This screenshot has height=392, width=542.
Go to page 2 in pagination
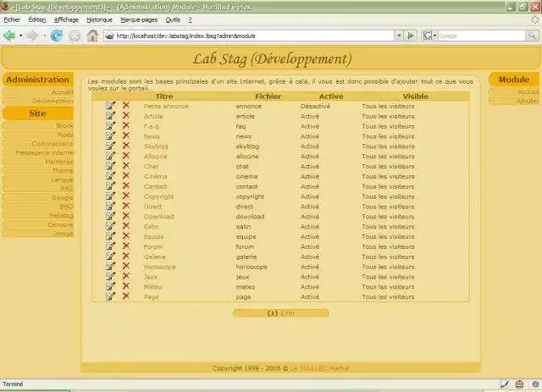(x=282, y=313)
